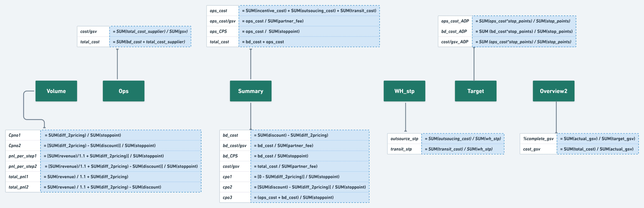Click the Volume node box
644x208 pixels.
[x=56, y=91]
